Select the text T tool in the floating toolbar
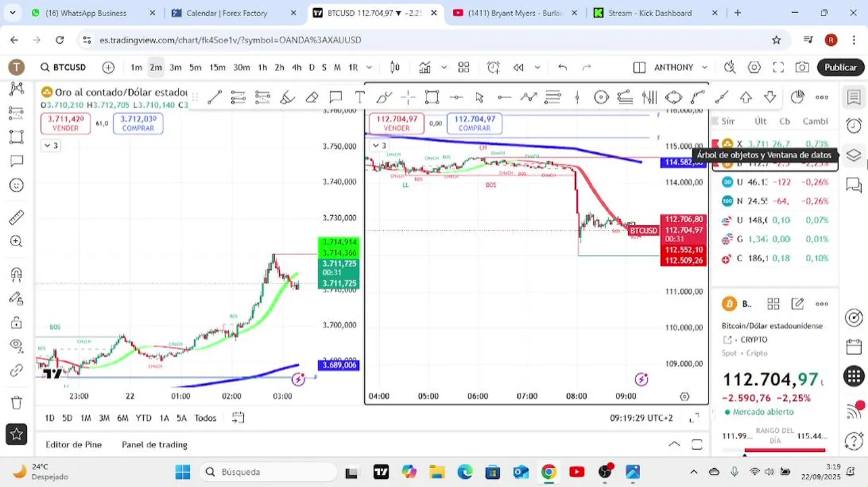 pyautogui.click(x=360, y=97)
